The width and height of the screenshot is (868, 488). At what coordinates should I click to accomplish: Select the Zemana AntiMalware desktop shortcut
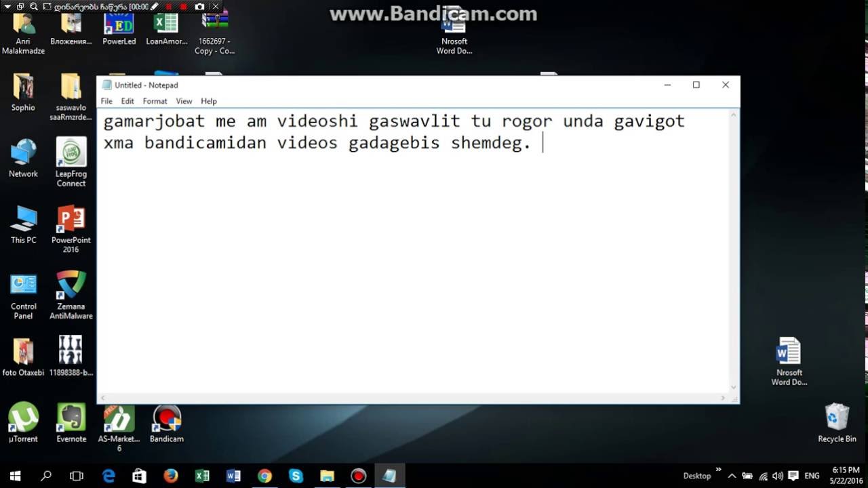(x=71, y=296)
